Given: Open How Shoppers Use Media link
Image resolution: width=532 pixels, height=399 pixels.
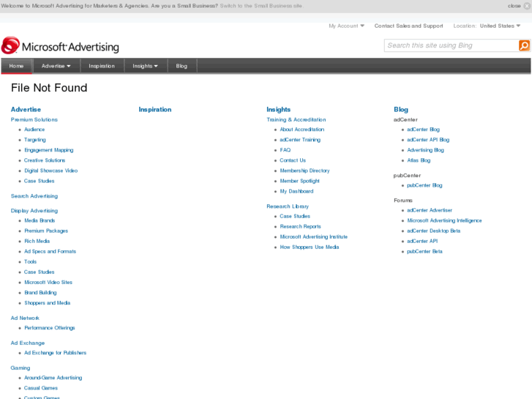Looking at the screenshot, I should click(310, 247).
